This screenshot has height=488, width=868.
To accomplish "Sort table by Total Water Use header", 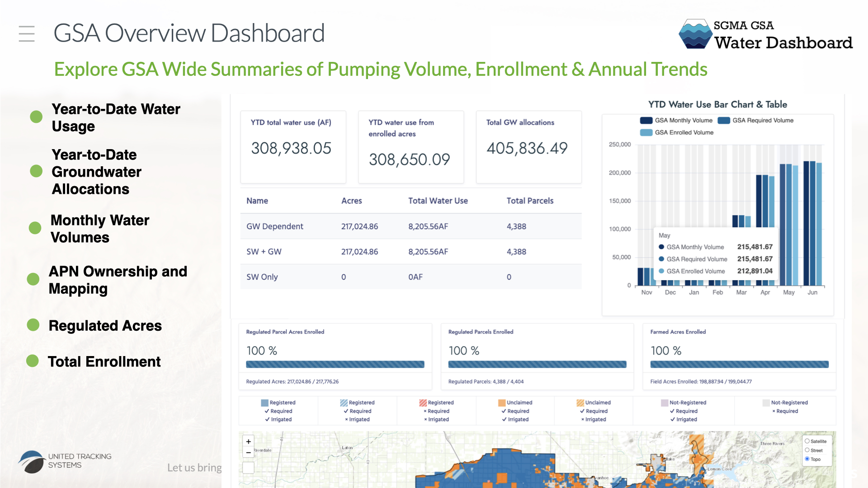I will pos(438,201).
